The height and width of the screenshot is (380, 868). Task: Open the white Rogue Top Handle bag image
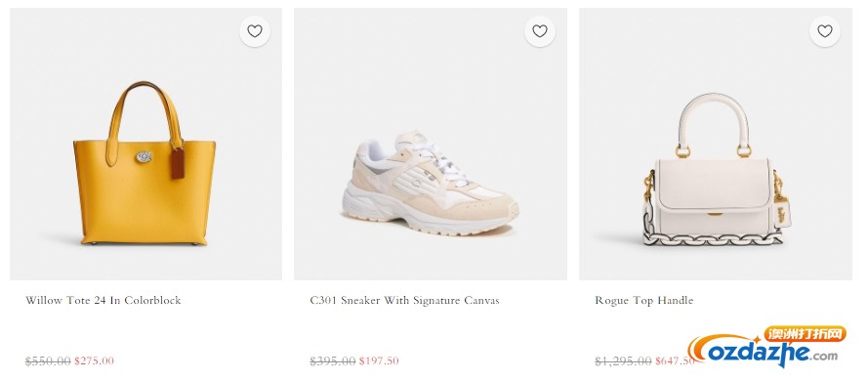716,144
